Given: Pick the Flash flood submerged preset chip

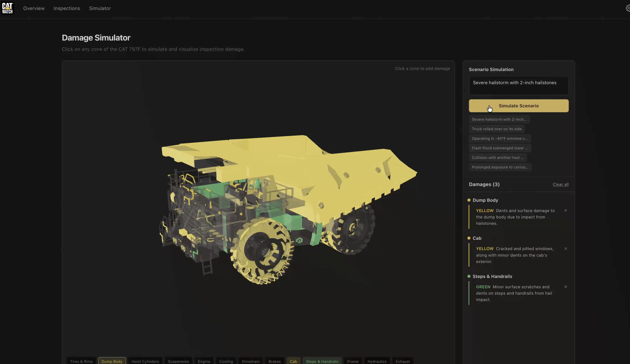Looking at the screenshot, I should click(x=500, y=148).
